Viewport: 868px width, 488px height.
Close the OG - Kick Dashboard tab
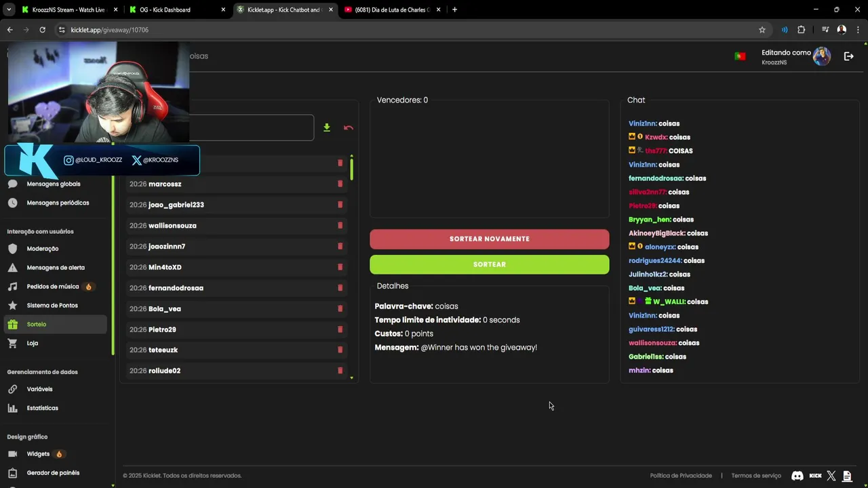point(223,9)
